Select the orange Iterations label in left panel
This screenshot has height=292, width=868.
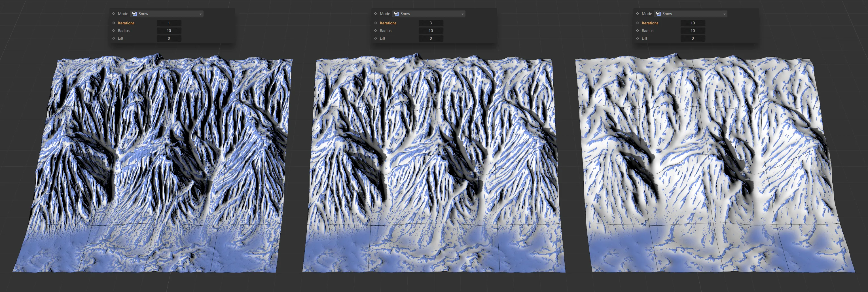[x=126, y=23]
